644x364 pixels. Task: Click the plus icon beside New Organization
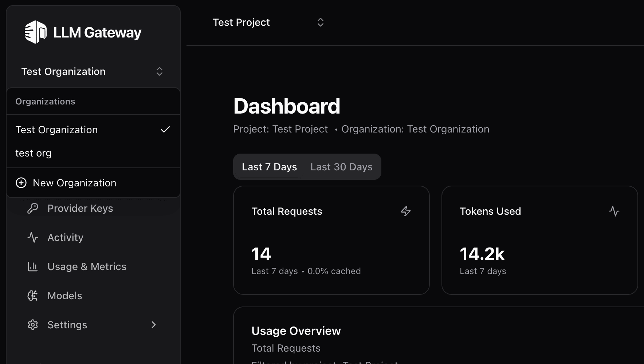click(x=21, y=183)
